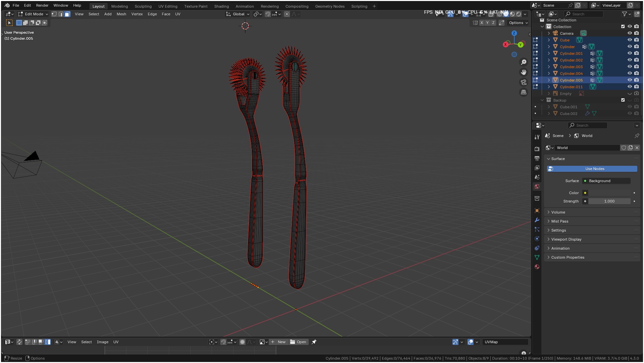
Task: Click the world Color swatch field
Action: point(609,193)
